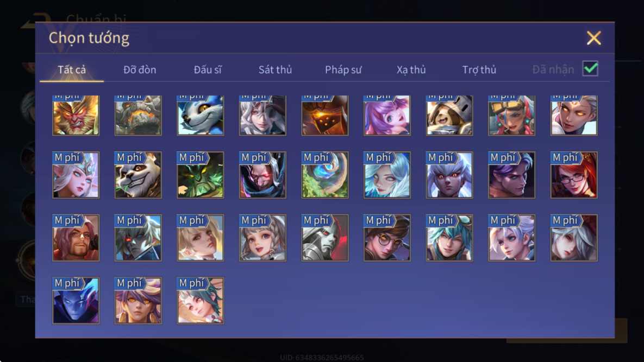Viewport: 644px width, 362px height.
Task: Switch to the Sát thủ tab
Action: (x=275, y=69)
